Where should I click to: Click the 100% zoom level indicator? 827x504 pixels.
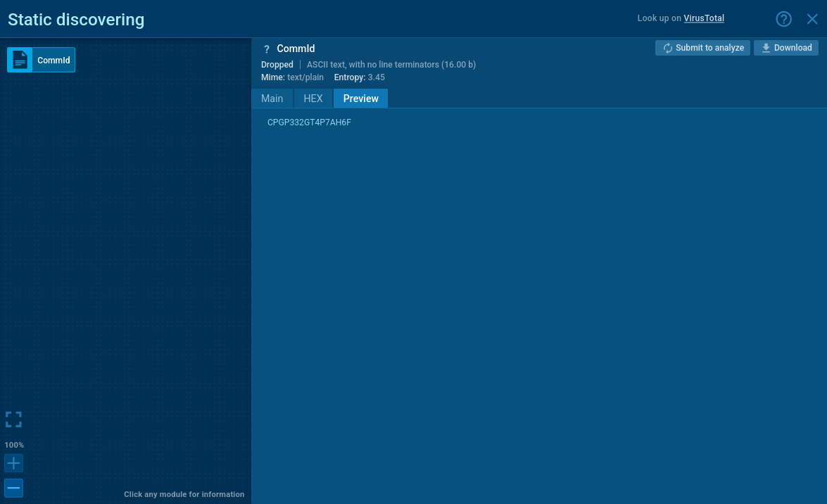14,445
